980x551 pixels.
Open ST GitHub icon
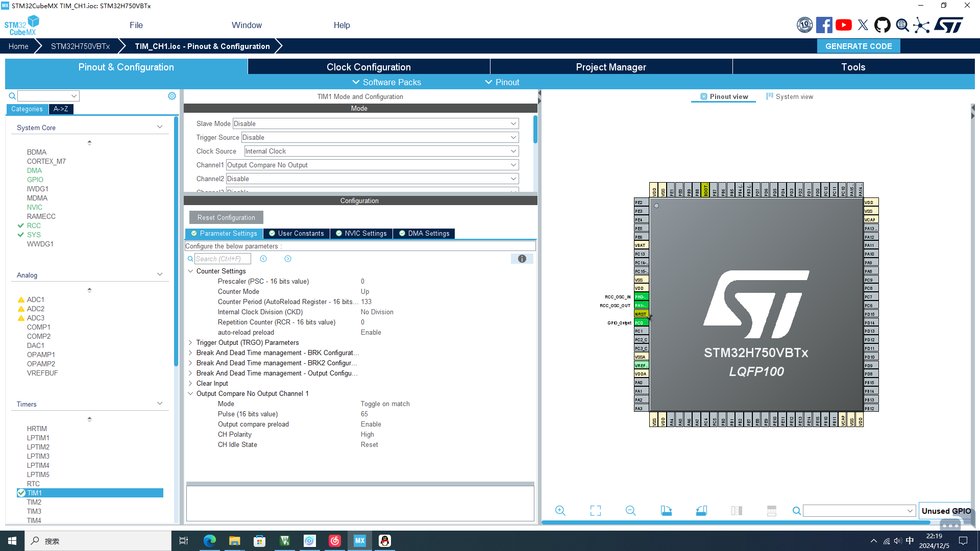(x=882, y=25)
